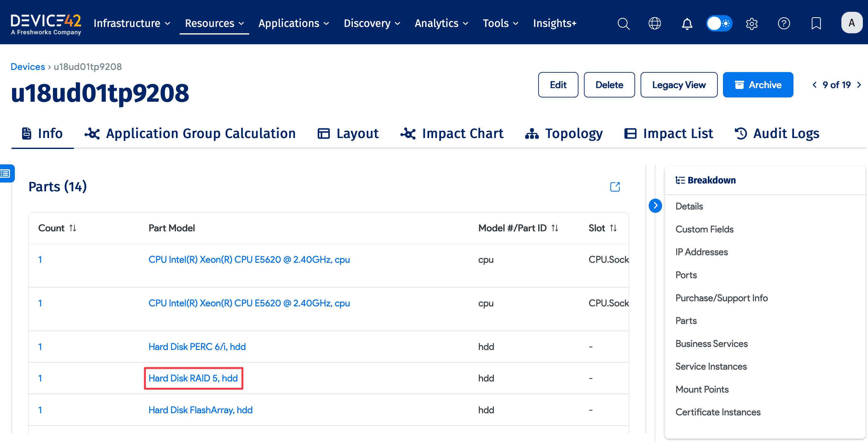Viewport: 868px width, 445px height.
Task: Click the blue side panel list icon
Action: pyautogui.click(x=6, y=173)
